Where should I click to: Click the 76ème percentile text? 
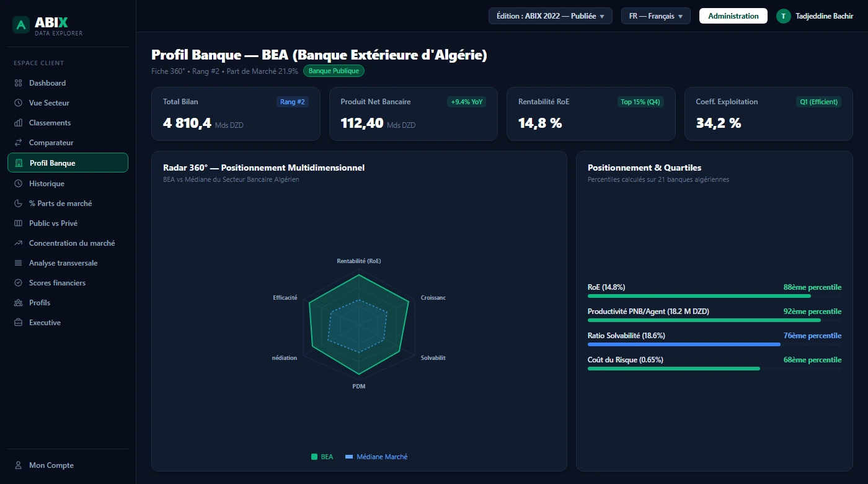tap(812, 336)
